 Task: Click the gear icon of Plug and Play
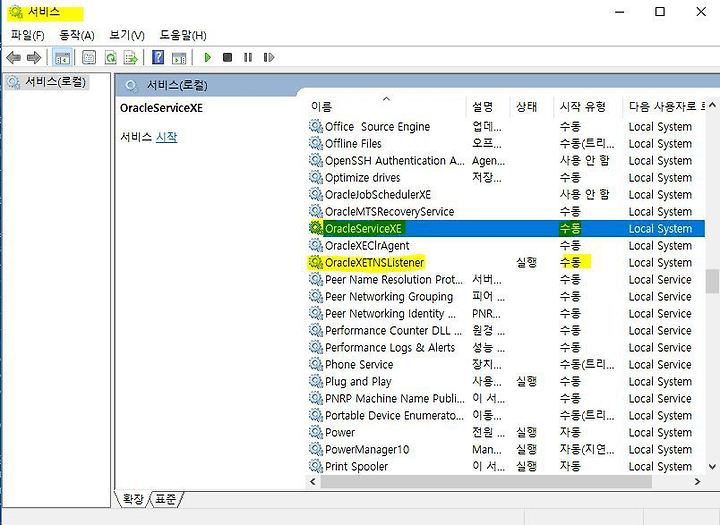point(315,381)
